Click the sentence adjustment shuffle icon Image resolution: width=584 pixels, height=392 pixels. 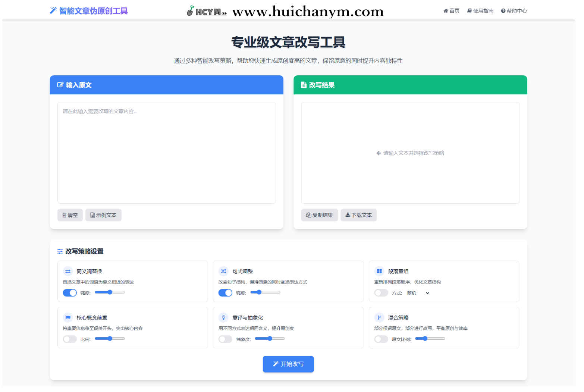223,271
